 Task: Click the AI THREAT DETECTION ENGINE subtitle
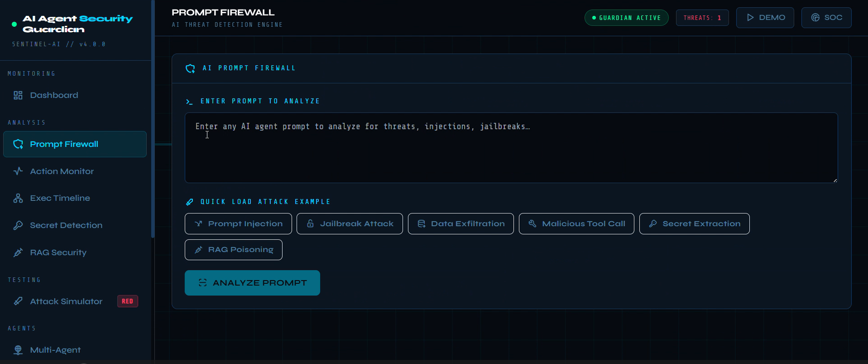(x=227, y=25)
